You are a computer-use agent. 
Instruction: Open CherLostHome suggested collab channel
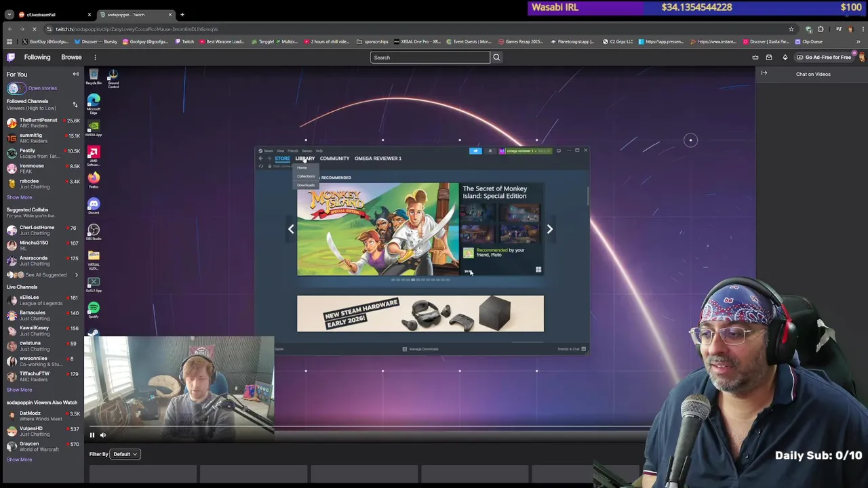pos(42,230)
